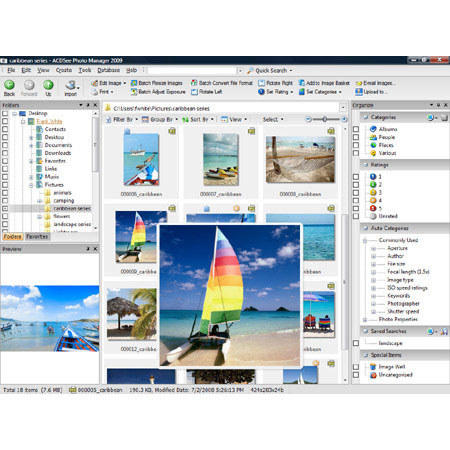450x450 pixels.
Task: Click the Quick Search icon
Action: 250,71
